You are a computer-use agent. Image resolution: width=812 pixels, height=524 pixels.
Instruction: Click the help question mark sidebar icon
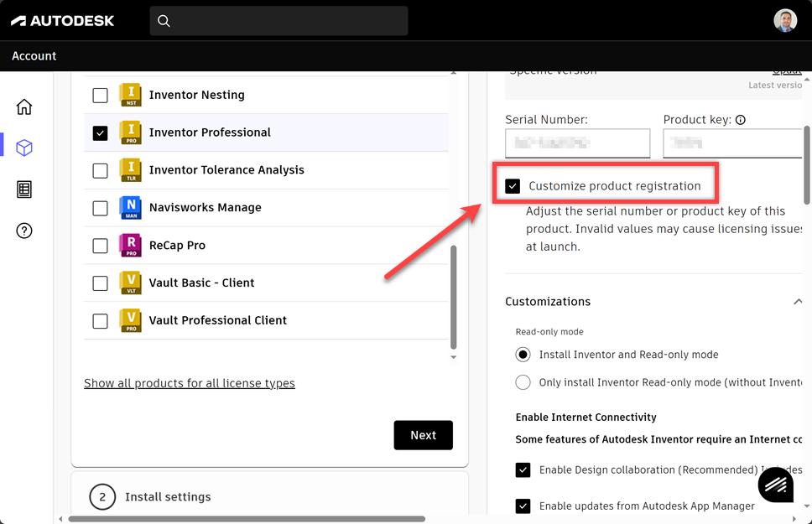click(24, 231)
